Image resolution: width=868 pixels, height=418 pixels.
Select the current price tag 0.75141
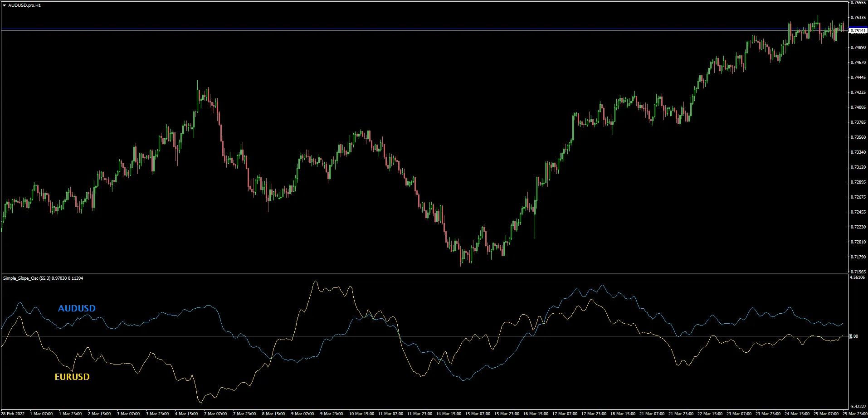[x=858, y=31]
